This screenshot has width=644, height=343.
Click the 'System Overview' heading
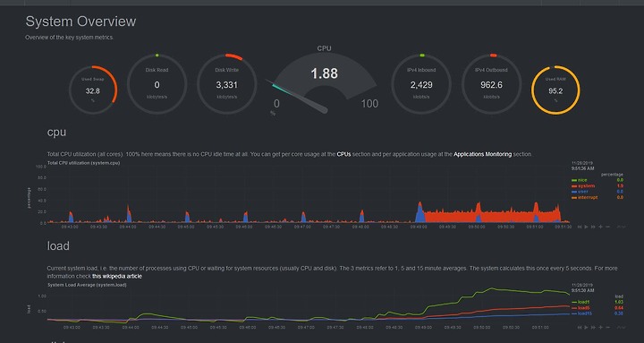click(x=80, y=21)
